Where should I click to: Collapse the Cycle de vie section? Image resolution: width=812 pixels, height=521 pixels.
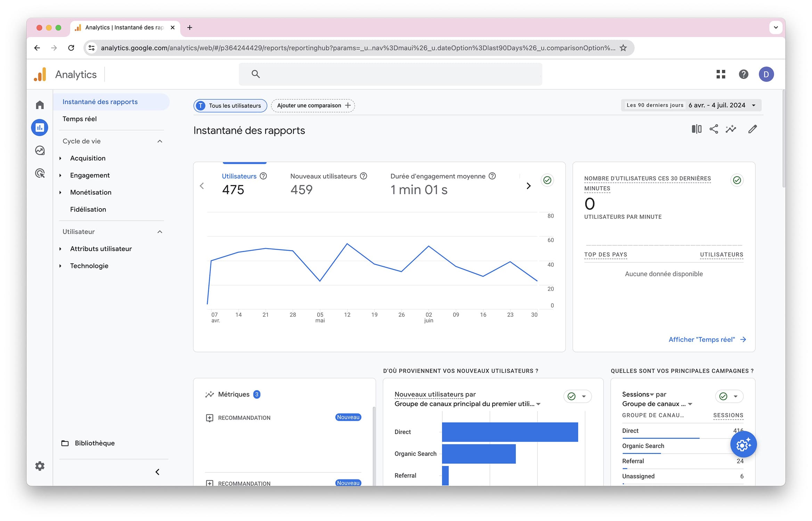159,141
